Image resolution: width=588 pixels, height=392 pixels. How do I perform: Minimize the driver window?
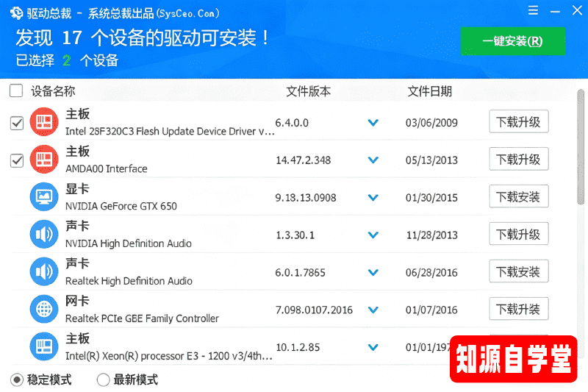(x=555, y=11)
